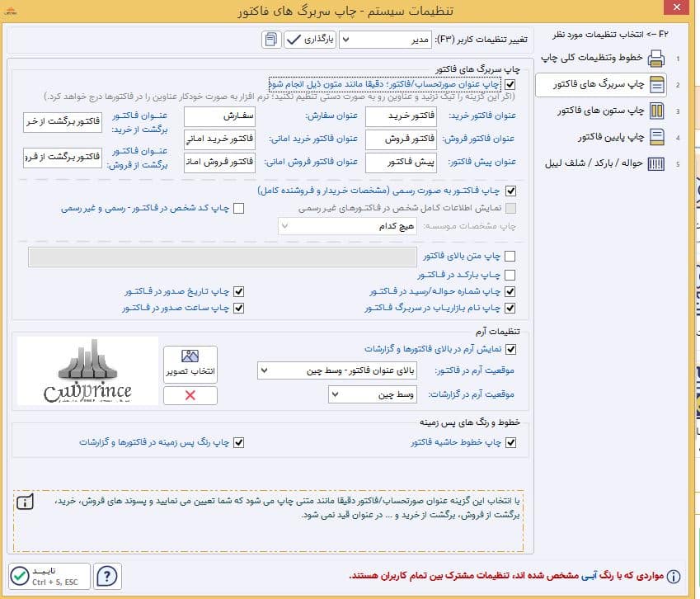This screenshot has width=700, height=599.
Task: Toggle چاپ خطوط حاشیه فاکتور checkbox
Action: [x=510, y=443]
